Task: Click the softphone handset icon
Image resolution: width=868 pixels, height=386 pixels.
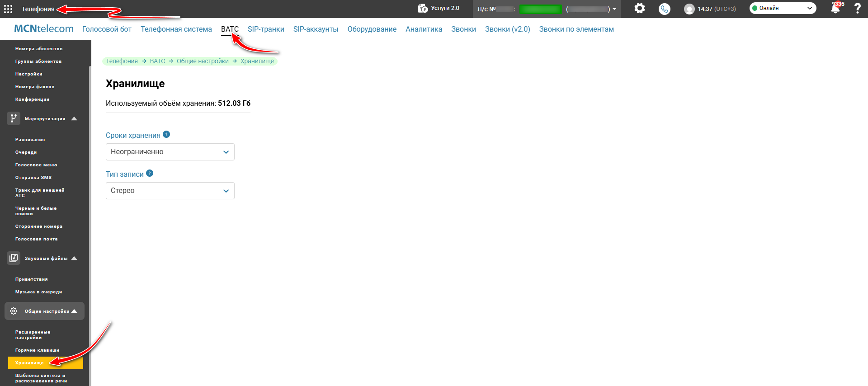Action: [x=664, y=9]
